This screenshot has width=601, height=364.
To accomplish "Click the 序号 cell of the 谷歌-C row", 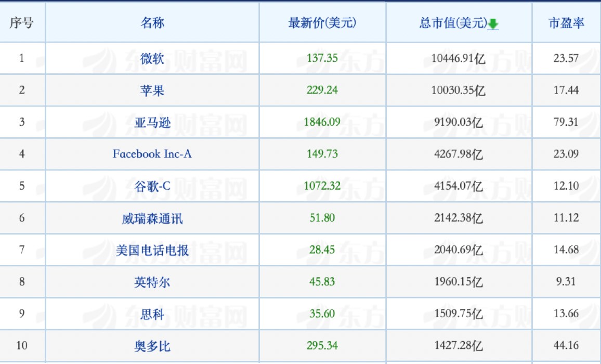I will pyautogui.click(x=22, y=186).
